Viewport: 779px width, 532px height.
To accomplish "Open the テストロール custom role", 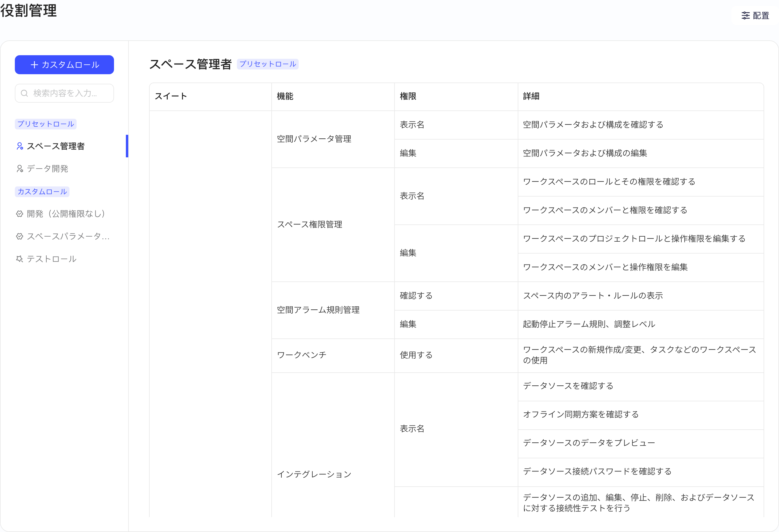I will (64, 259).
